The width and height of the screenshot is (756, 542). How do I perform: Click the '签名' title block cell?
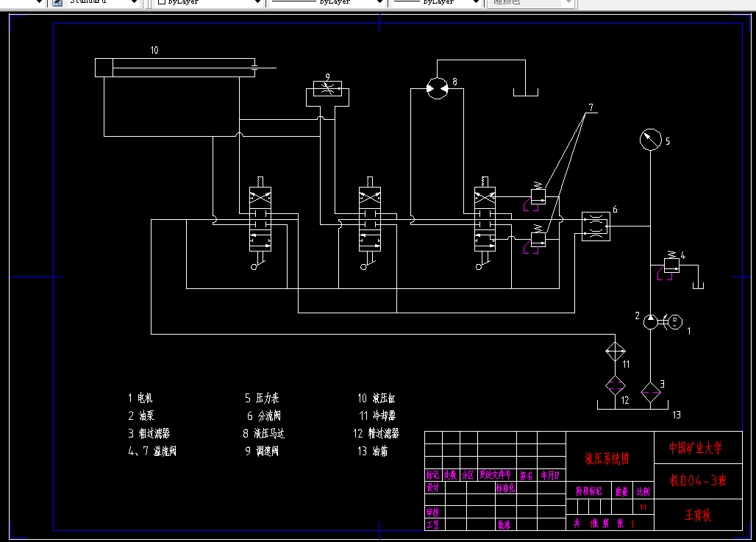point(527,476)
